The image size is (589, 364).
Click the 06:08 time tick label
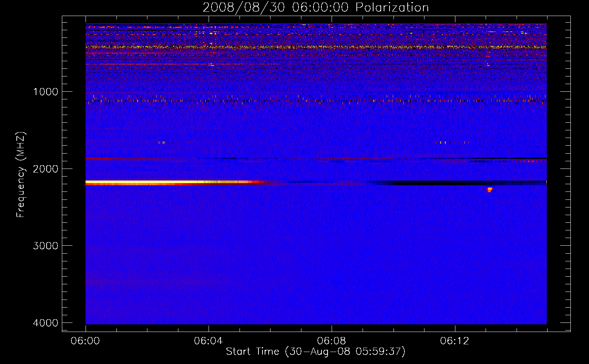[332, 341]
